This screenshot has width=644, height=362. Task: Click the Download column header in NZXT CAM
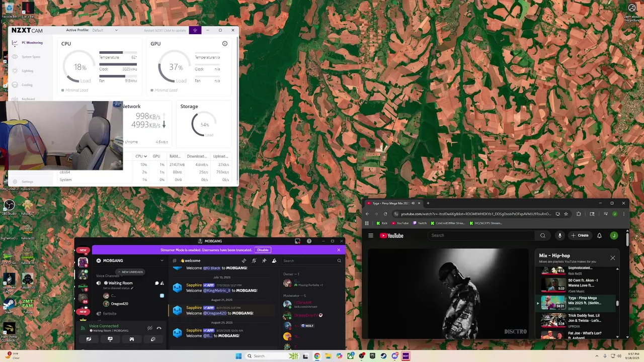(197, 156)
